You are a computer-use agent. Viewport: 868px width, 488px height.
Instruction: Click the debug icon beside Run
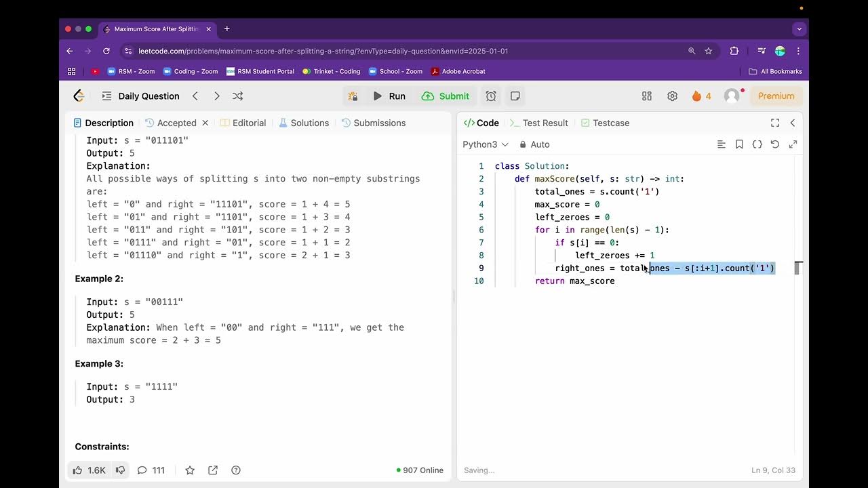[x=353, y=96]
